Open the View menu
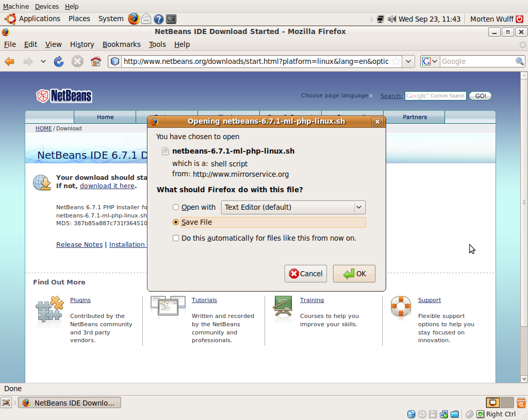528x420 pixels. (x=53, y=44)
